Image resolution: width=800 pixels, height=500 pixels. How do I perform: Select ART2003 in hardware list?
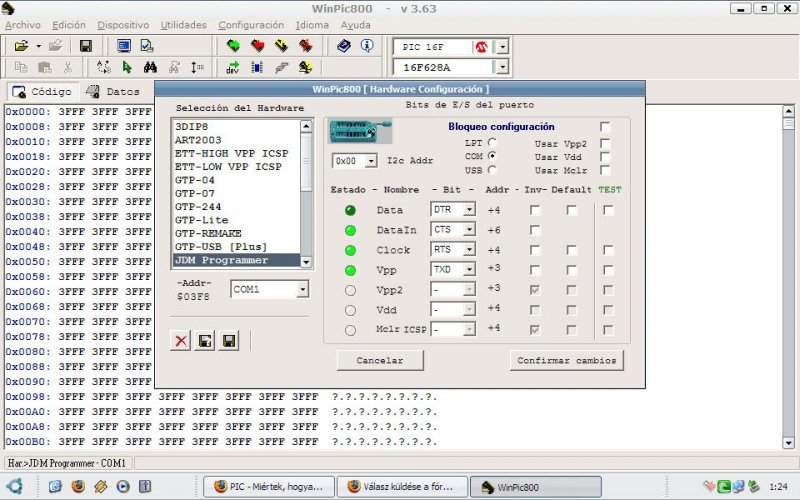coord(236,140)
